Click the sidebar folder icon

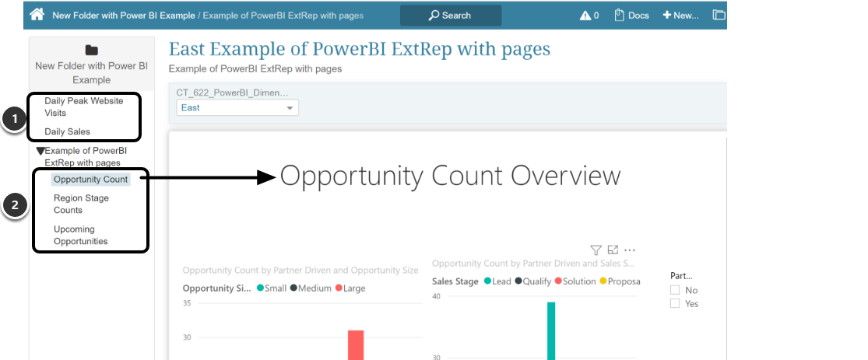(91, 51)
